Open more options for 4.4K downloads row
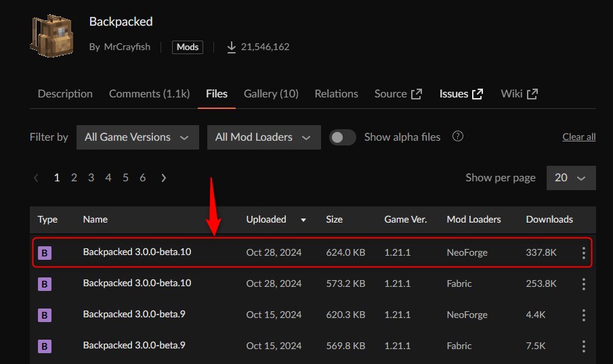Viewport: 613px width, 364px height. [584, 315]
